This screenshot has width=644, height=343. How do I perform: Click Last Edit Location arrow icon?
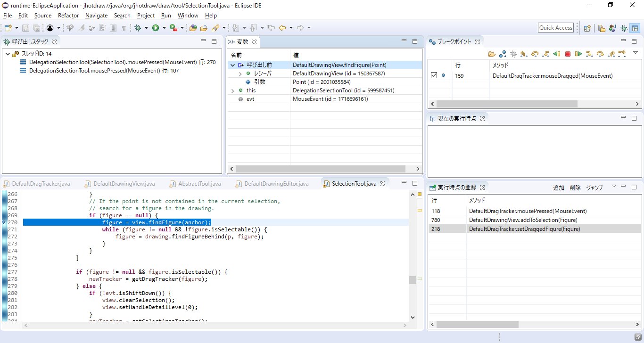click(271, 28)
